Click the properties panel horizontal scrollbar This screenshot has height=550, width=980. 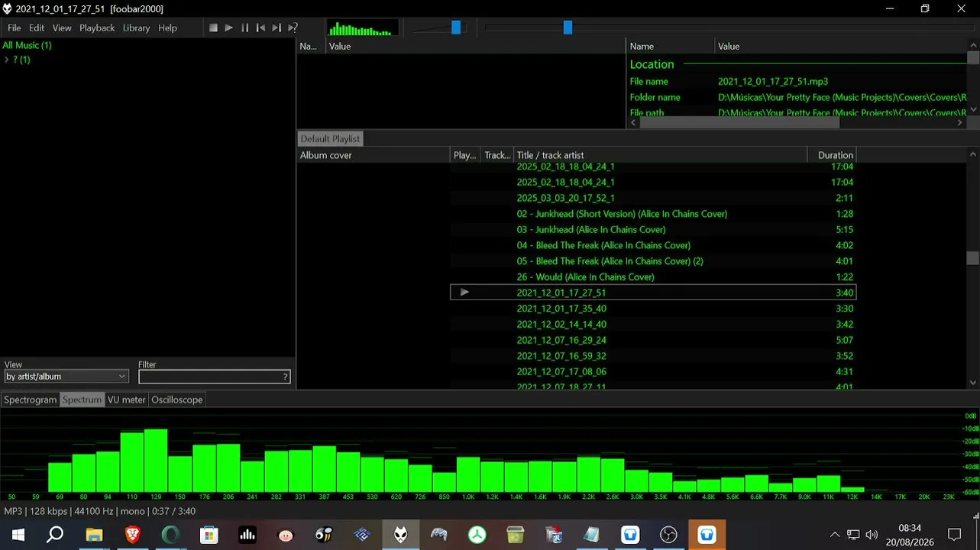[x=739, y=122]
